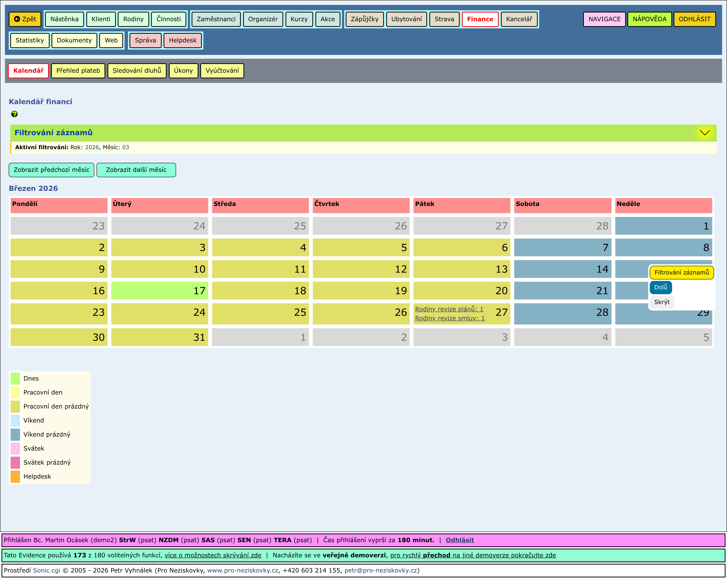This screenshot has width=727, height=588.
Task: Click Zobrazit další měsíc button
Action: [x=136, y=170]
